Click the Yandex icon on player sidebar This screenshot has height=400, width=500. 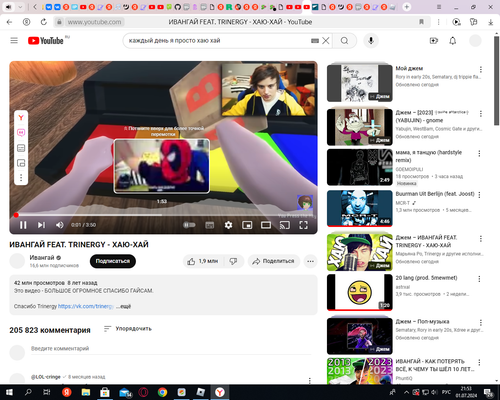(x=21, y=117)
